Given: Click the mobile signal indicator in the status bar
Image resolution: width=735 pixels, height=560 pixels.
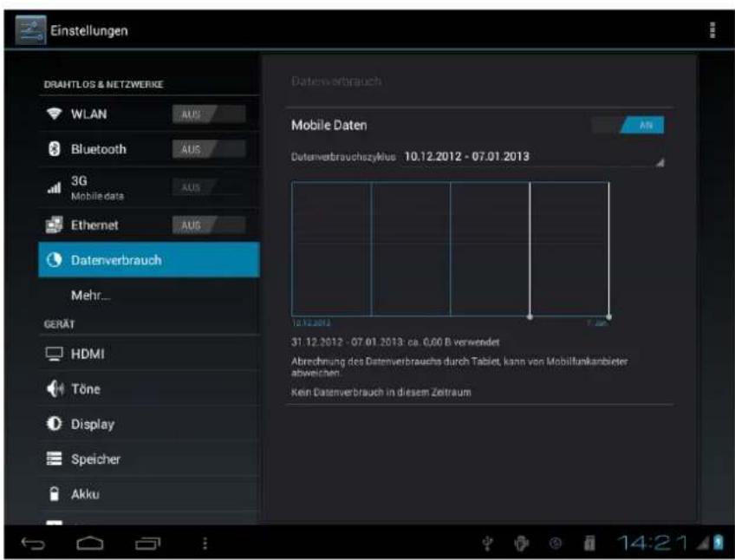Looking at the screenshot, I should tap(704, 543).
